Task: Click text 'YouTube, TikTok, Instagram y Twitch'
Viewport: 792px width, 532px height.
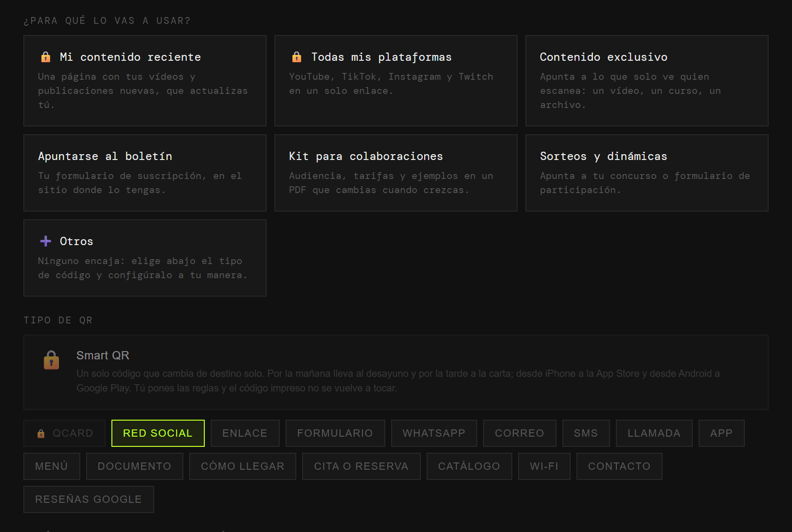Action: (391, 77)
